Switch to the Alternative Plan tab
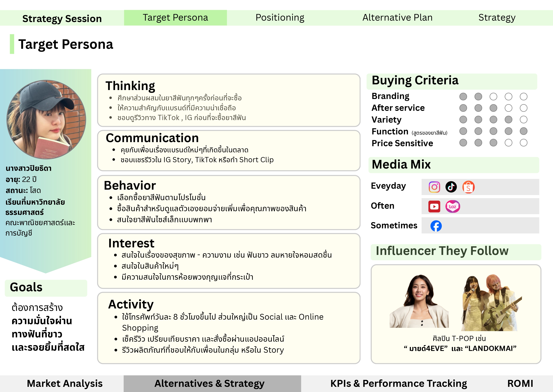This screenshot has width=553, height=392. pyautogui.click(x=397, y=18)
